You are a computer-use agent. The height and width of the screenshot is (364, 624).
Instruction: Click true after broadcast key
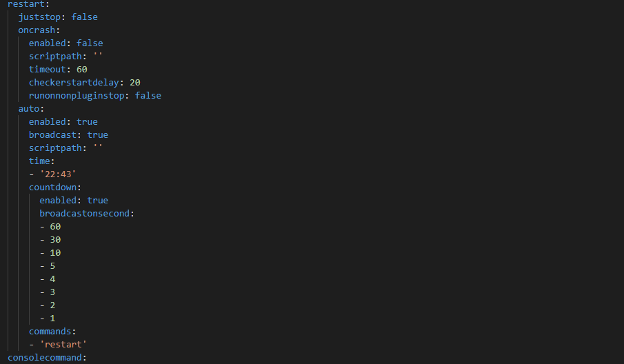coord(97,135)
